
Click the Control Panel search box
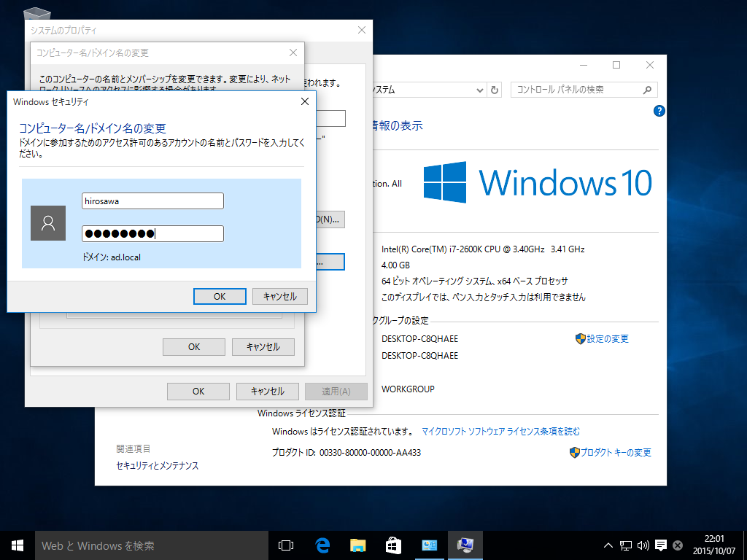(x=584, y=90)
